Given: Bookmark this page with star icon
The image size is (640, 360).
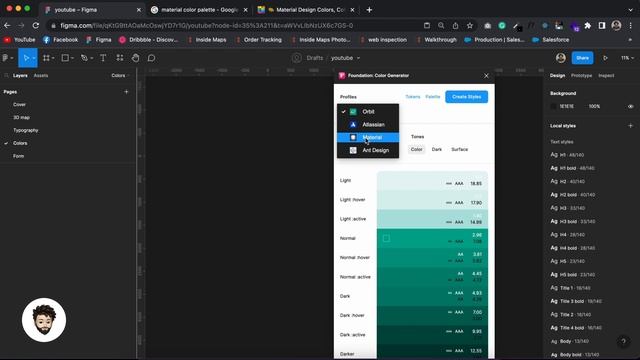Looking at the screenshot, I should tap(470, 25).
